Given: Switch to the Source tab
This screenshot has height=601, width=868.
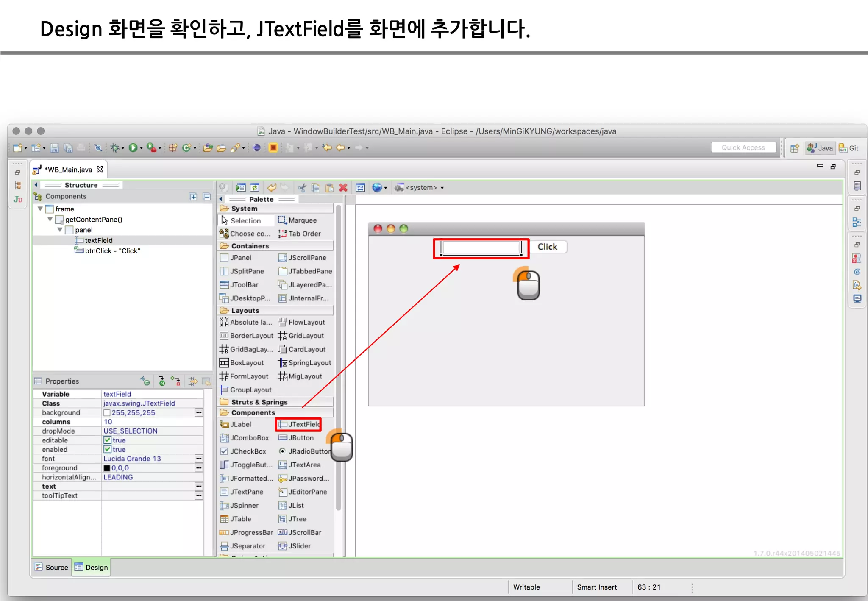Looking at the screenshot, I should pyautogui.click(x=52, y=567).
